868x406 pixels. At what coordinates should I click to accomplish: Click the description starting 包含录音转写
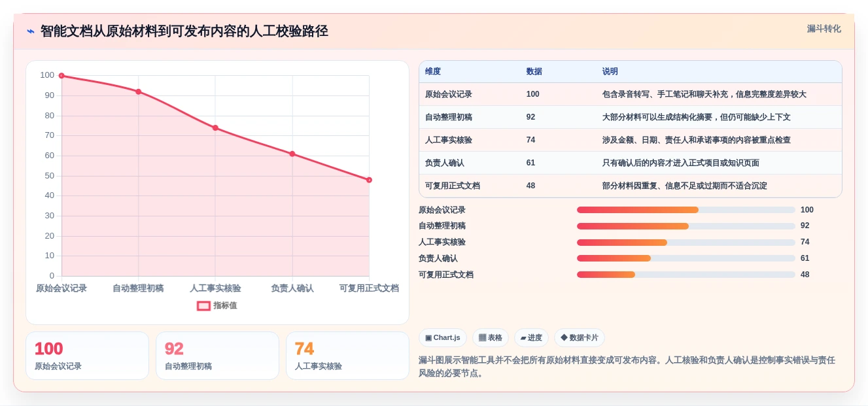point(704,94)
